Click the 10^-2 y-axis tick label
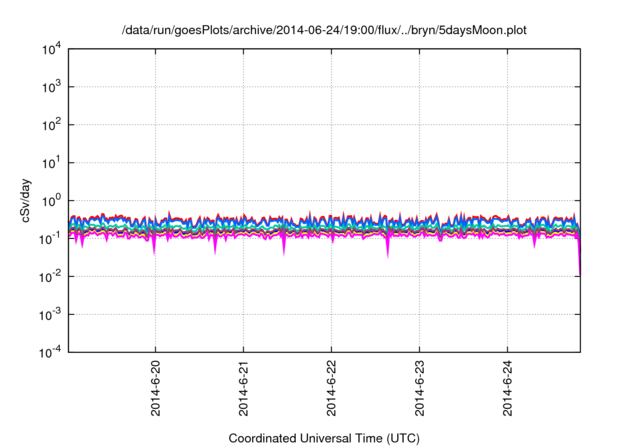Viewport: 640px width, 448px height. (51, 277)
